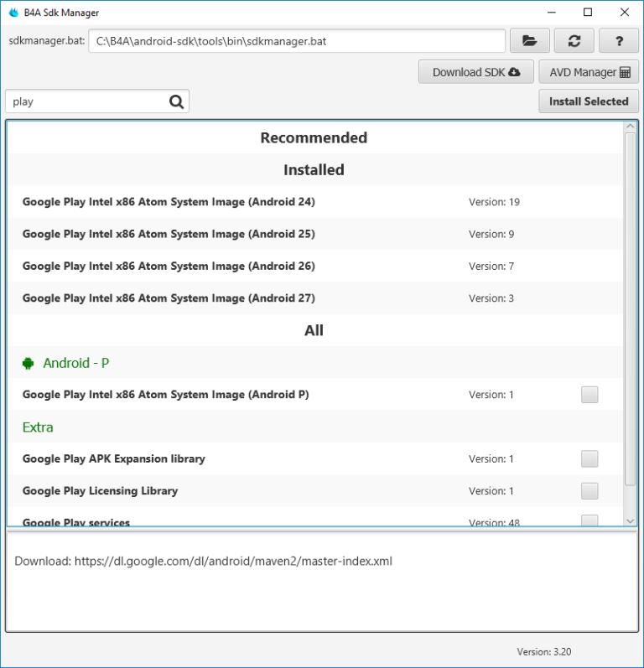Click scrollbar down arrow in package list
This screenshot has width=644, height=668.
(x=630, y=520)
